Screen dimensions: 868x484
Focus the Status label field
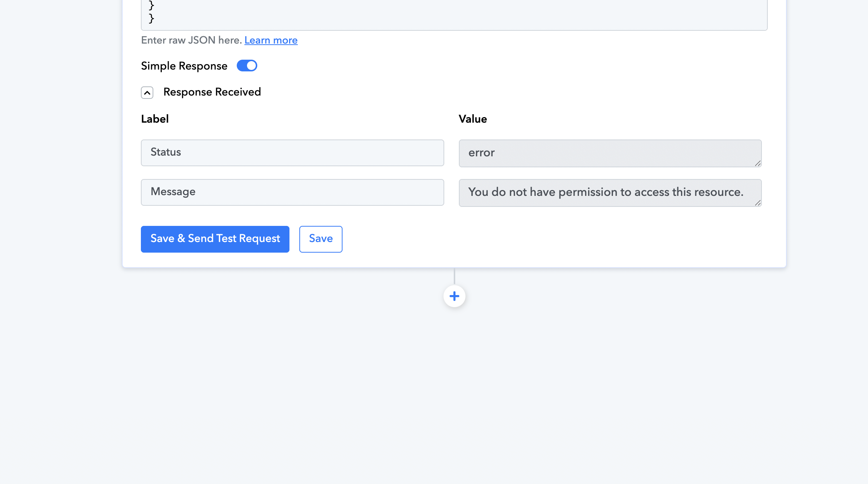coord(292,153)
